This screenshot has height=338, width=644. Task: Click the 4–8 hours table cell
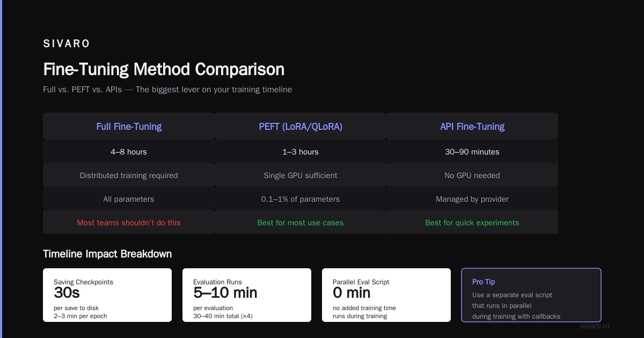129,152
